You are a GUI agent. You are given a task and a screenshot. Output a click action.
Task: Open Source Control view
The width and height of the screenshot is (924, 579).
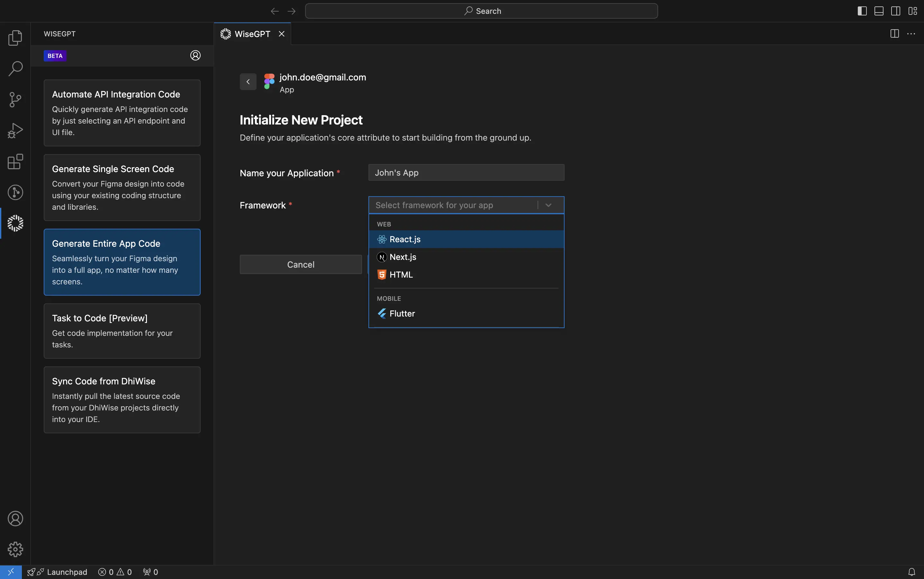[15, 100]
